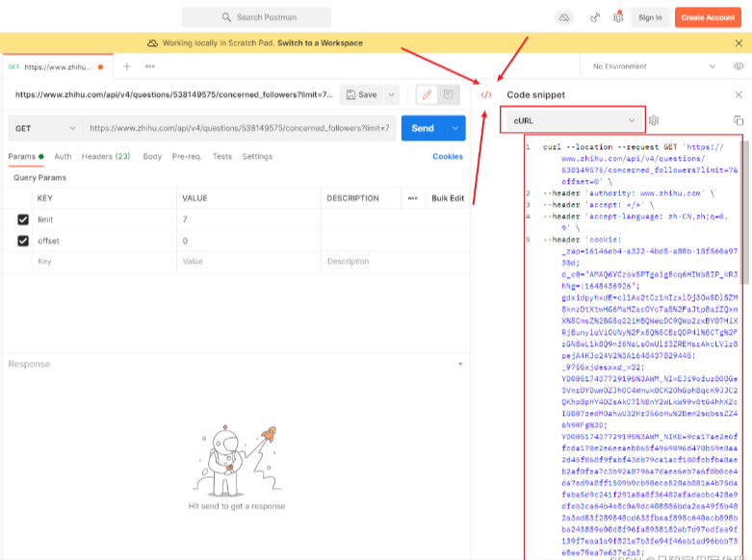Image resolution: width=752 pixels, height=560 pixels.
Task: Open the query params column options ellipsis
Action: [413, 198]
